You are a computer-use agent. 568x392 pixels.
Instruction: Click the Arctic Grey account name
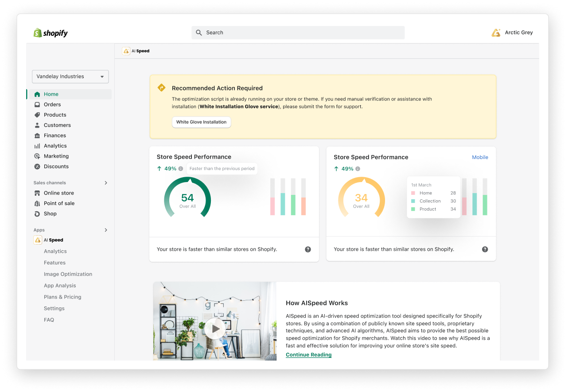[x=519, y=33]
